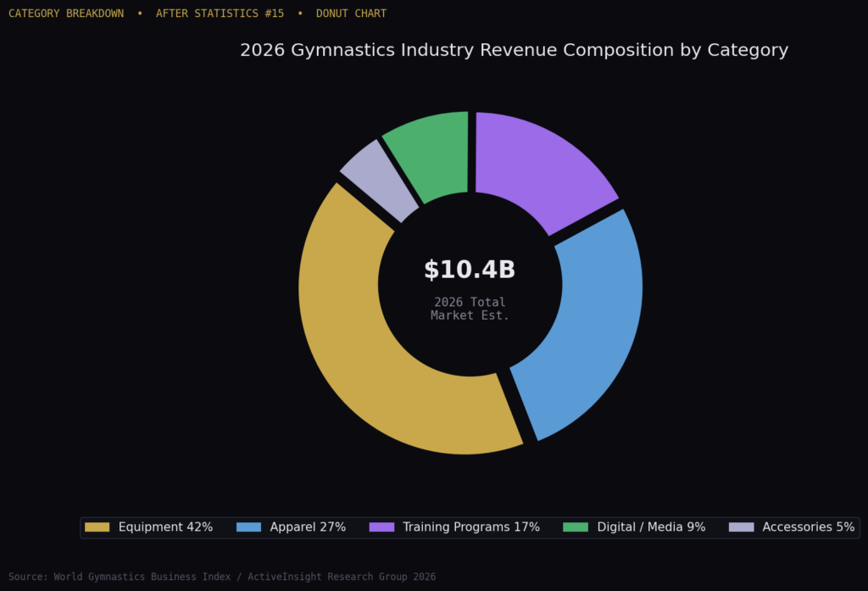Click the '$10.4B' center total value
This screenshot has height=591, width=868.
(470, 270)
